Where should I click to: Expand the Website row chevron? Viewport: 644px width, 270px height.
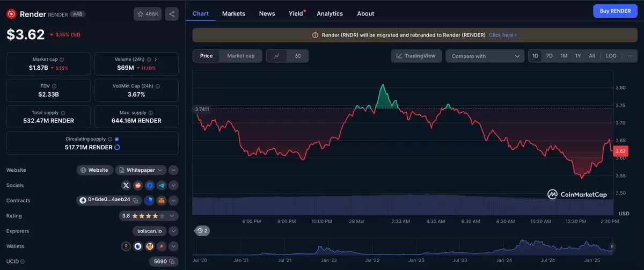click(173, 170)
